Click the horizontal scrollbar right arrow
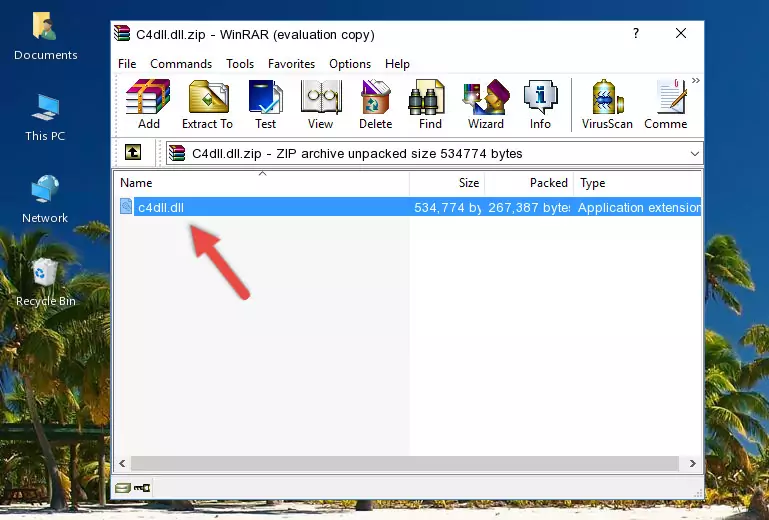769x520 pixels. coord(692,463)
